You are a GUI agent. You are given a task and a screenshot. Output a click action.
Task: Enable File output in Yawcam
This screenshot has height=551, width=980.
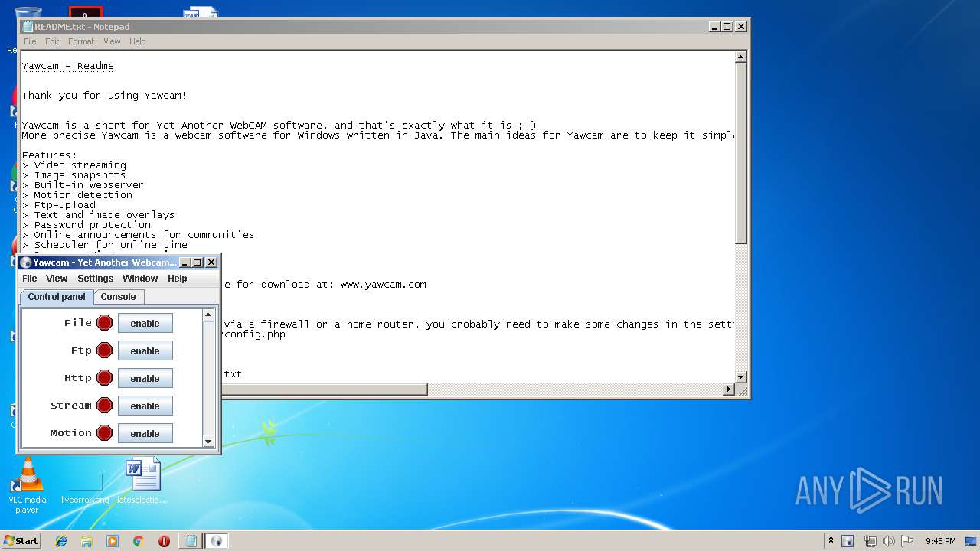point(145,324)
